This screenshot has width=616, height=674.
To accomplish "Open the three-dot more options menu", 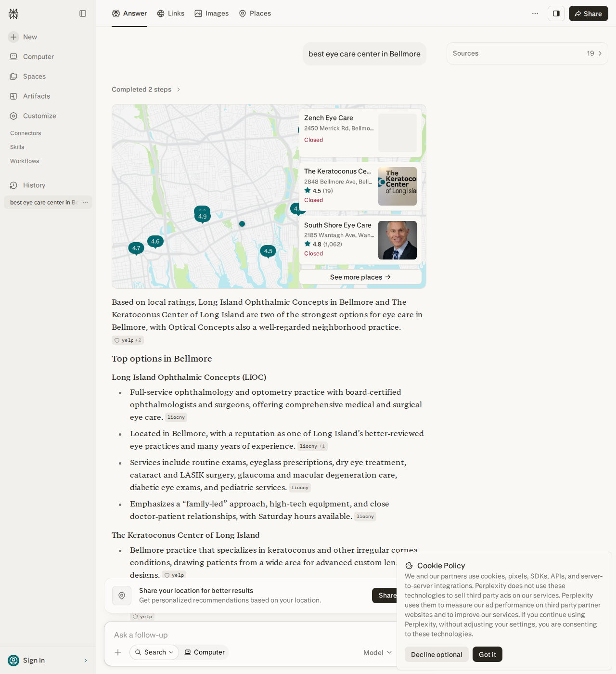I will coord(535,13).
